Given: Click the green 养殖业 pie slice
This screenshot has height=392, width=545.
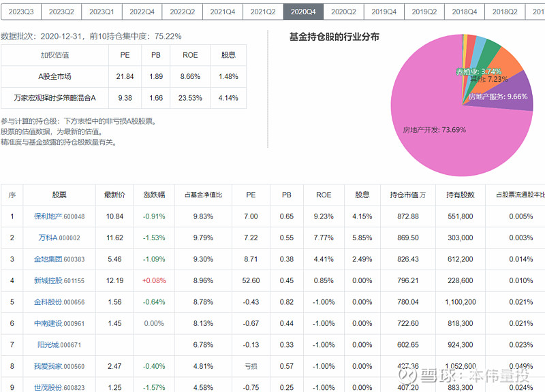Looking at the screenshot, I should coord(488,50).
